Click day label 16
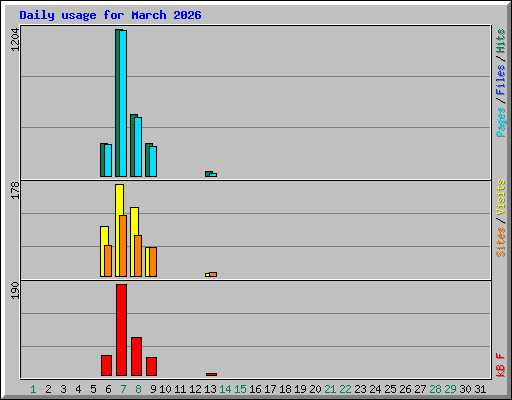The height and width of the screenshot is (400, 512). click(x=255, y=389)
